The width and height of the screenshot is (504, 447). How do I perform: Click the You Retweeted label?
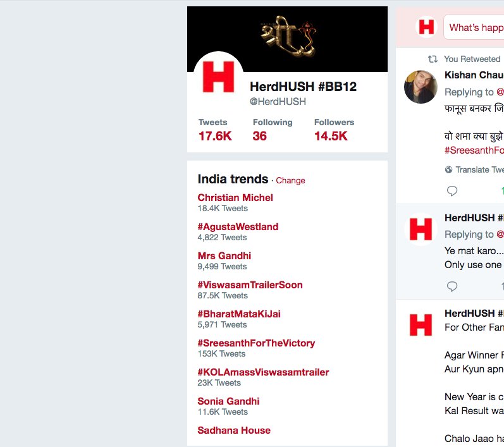click(472, 59)
